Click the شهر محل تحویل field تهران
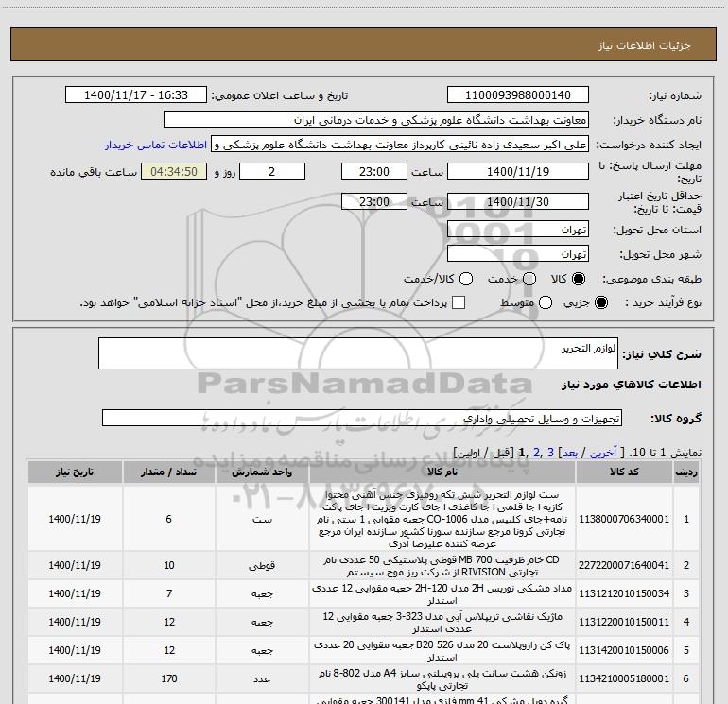Viewport: 728px width, 704px height. [x=518, y=254]
